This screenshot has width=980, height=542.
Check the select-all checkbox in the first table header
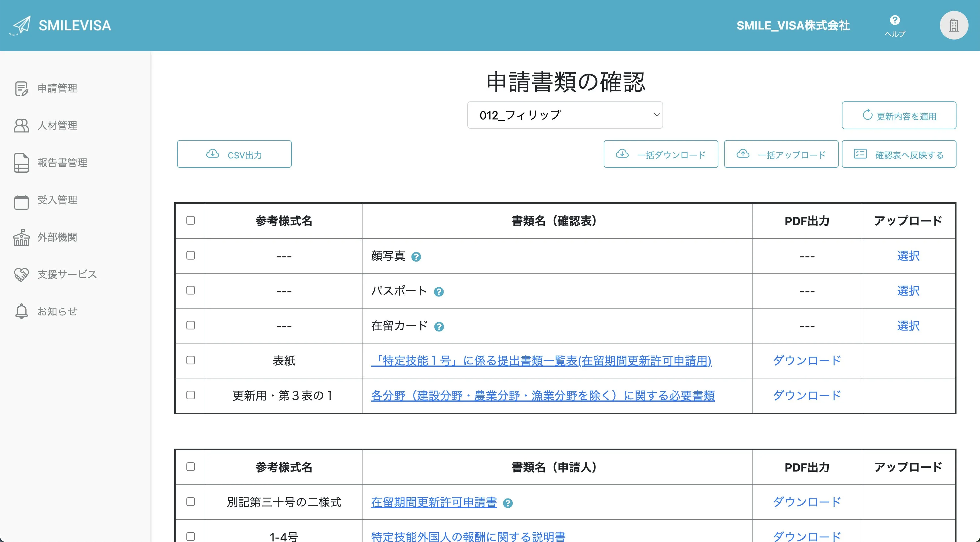coord(190,220)
